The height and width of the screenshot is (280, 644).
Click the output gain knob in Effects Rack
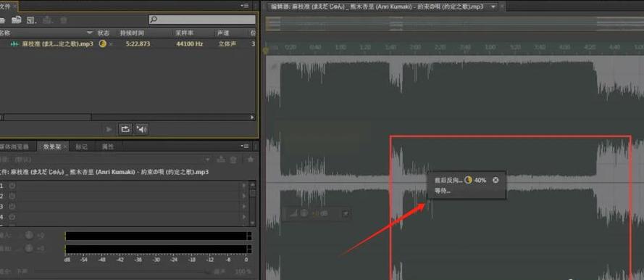[x=29, y=248]
